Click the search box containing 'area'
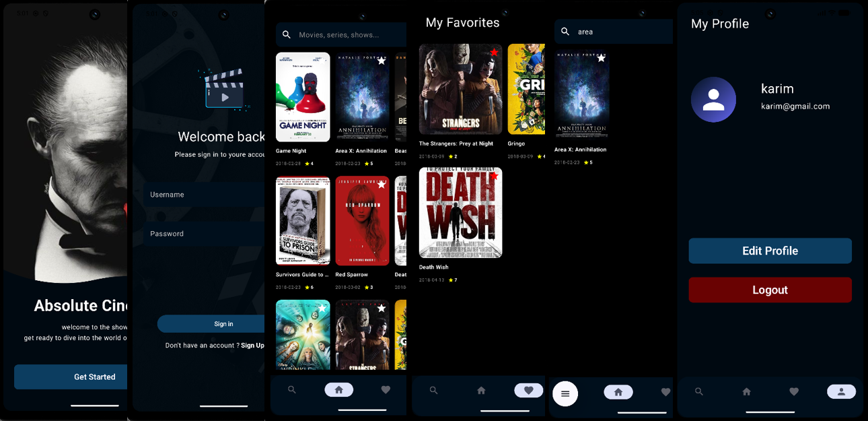 614,32
